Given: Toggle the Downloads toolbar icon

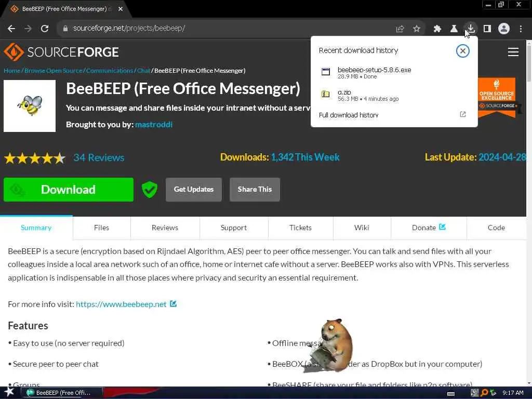Looking at the screenshot, I should (471, 29).
